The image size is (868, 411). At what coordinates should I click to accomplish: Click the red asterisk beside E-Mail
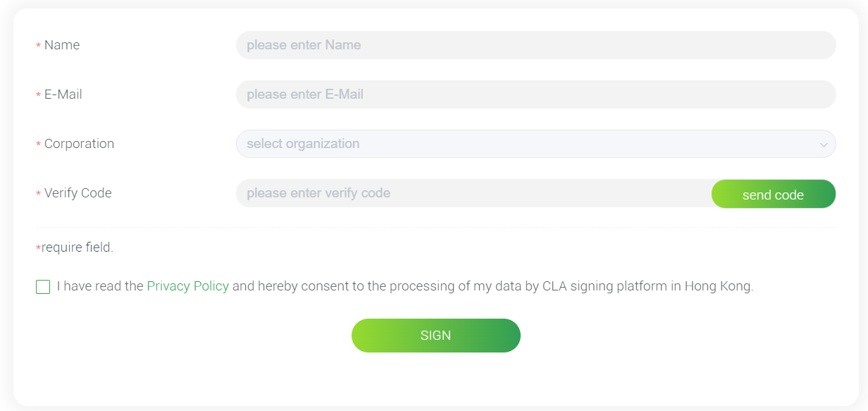38,96
